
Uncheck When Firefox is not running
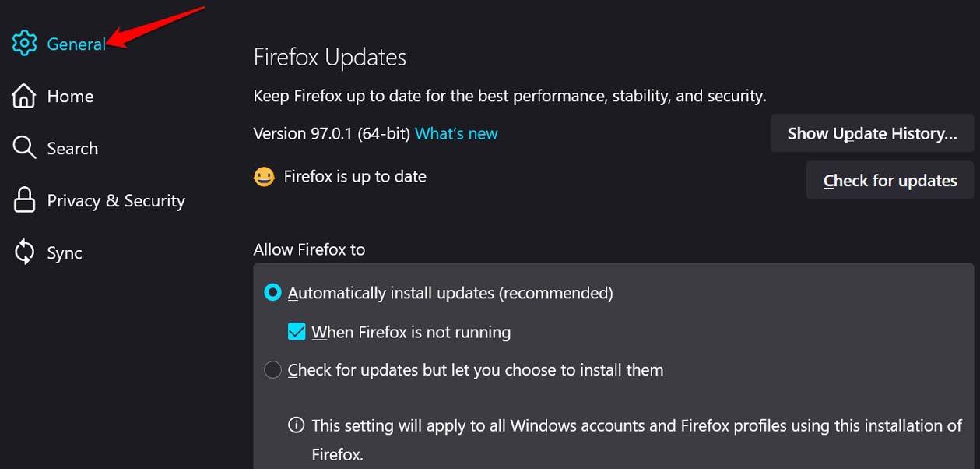tap(296, 331)
